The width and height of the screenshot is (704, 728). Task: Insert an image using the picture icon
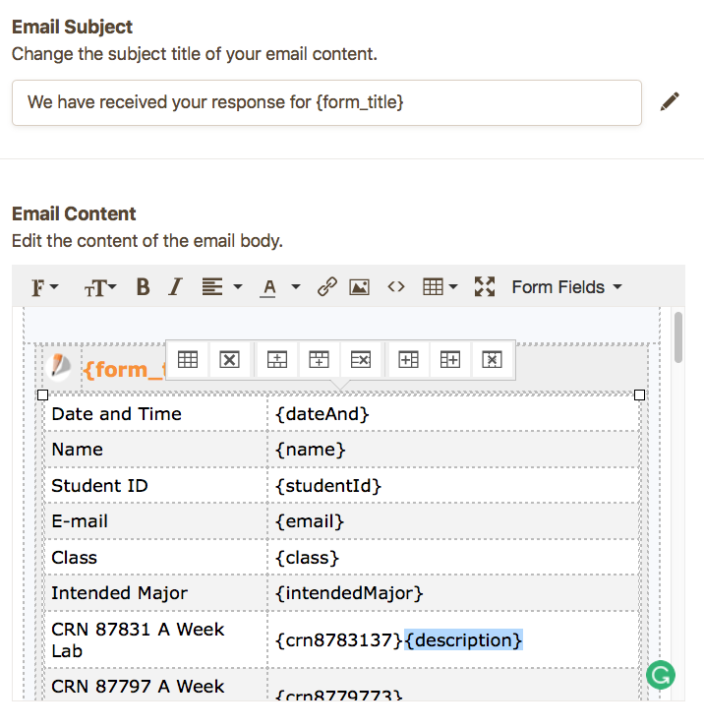[359, 287]
